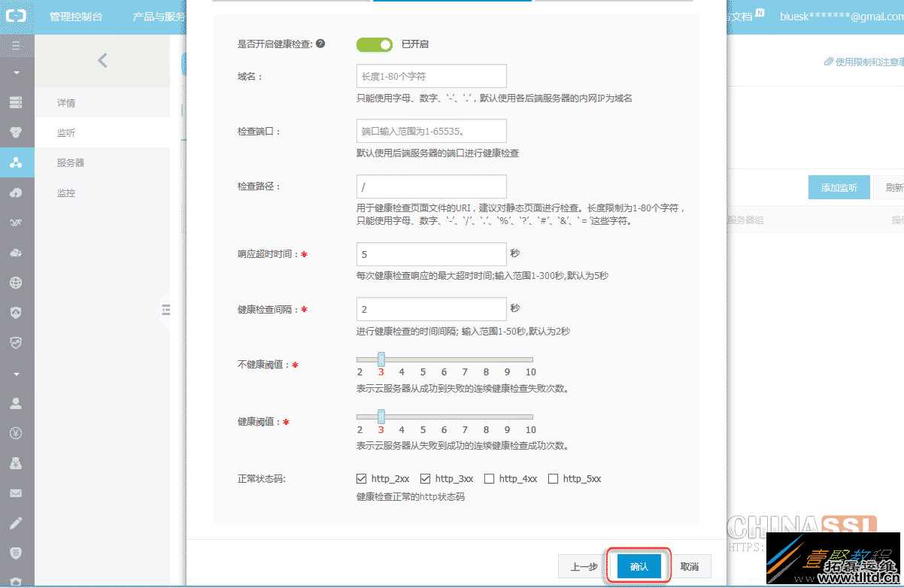Click the small panel handle on dialog edge

point(165,309)
